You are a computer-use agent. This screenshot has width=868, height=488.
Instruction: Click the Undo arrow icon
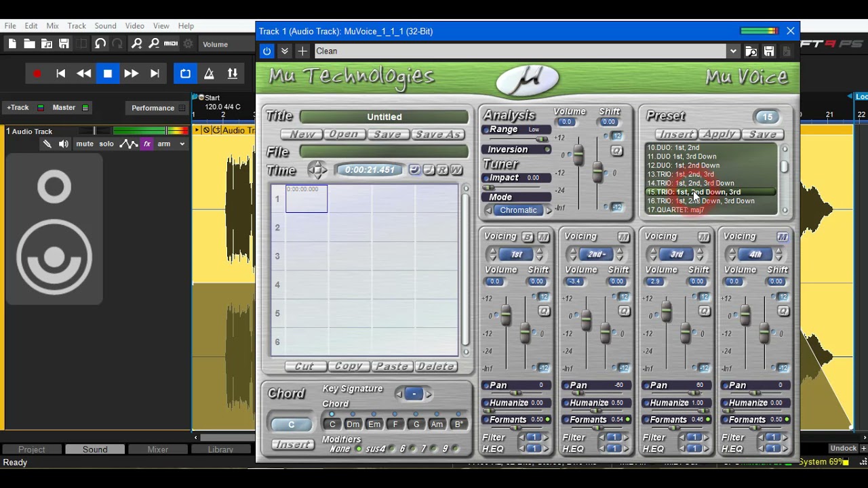pos(100,44)
